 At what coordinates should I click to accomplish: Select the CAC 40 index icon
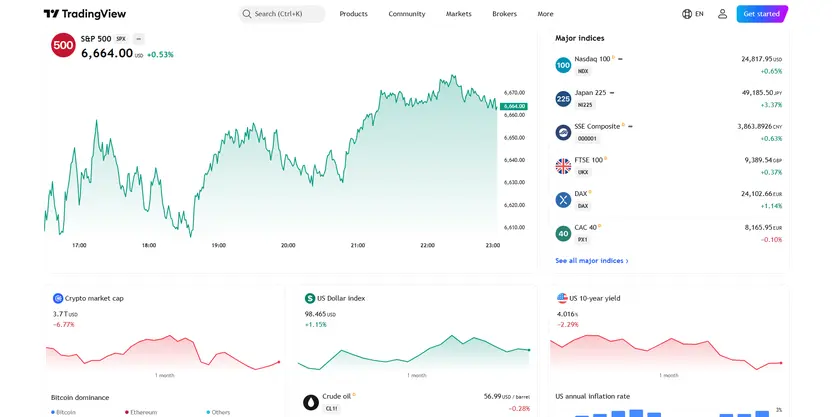[x=563, y=233]
